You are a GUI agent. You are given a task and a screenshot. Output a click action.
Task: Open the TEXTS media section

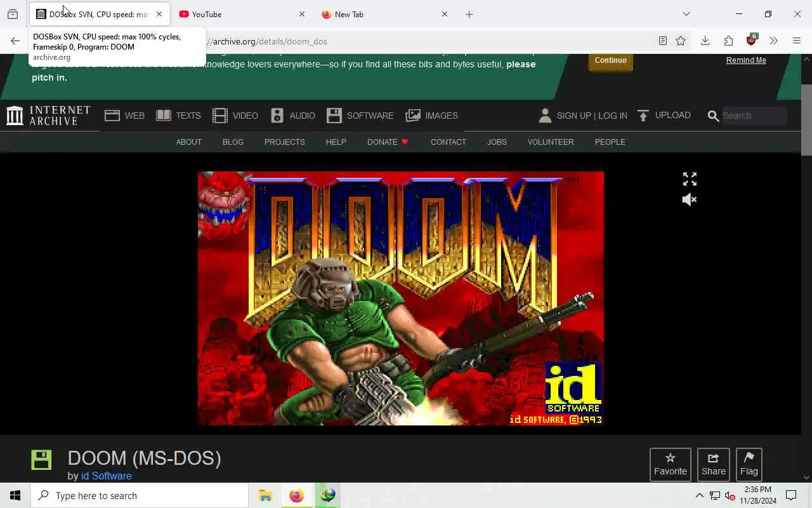[x=179, y=116]
